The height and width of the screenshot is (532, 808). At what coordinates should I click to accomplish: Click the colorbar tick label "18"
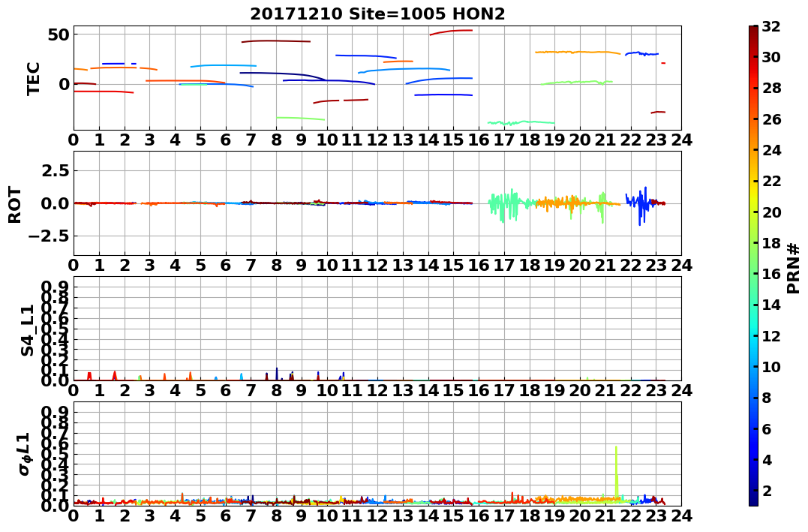click(771, 243)
